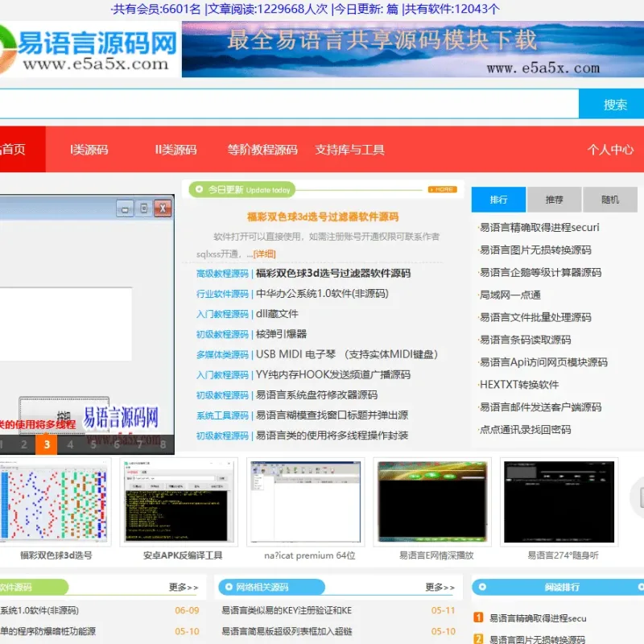Open ranking item 易语言文件批量处理源码
The height and width of the screenshot is (644, 644).
click(535, 317)
